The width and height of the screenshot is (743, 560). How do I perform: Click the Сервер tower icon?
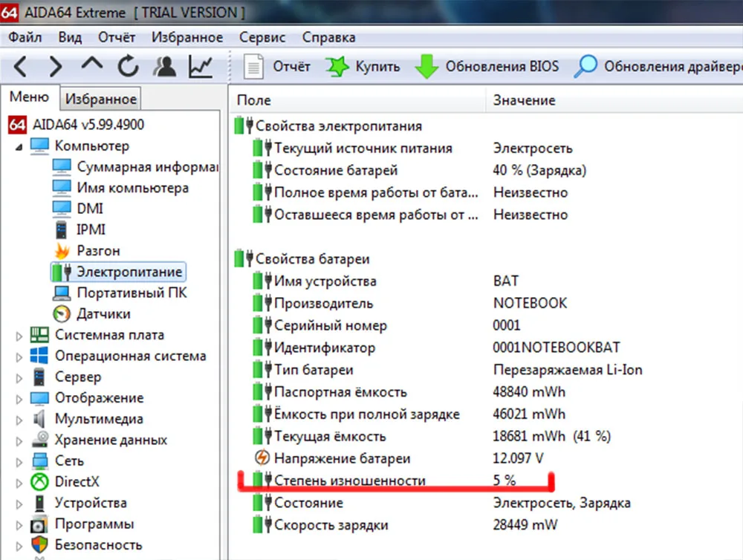39,377
